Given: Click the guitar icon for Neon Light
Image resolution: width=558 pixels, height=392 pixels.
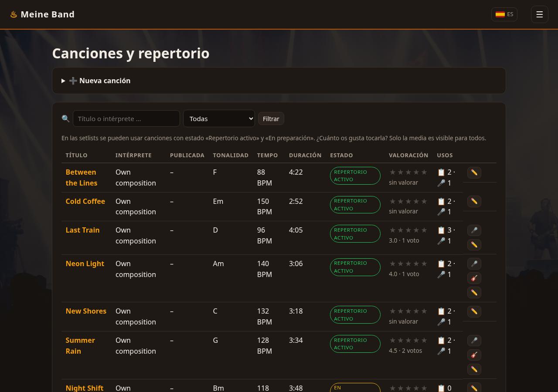Looking at the screenshot, I should [474, 278].
